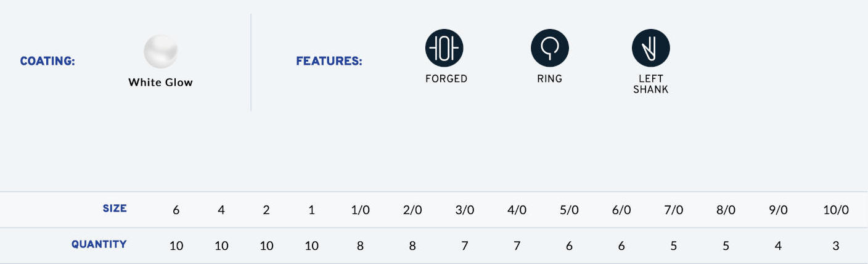Click the SIZE row header
Screen dimensions: 868x264
(x=115, y=208)
